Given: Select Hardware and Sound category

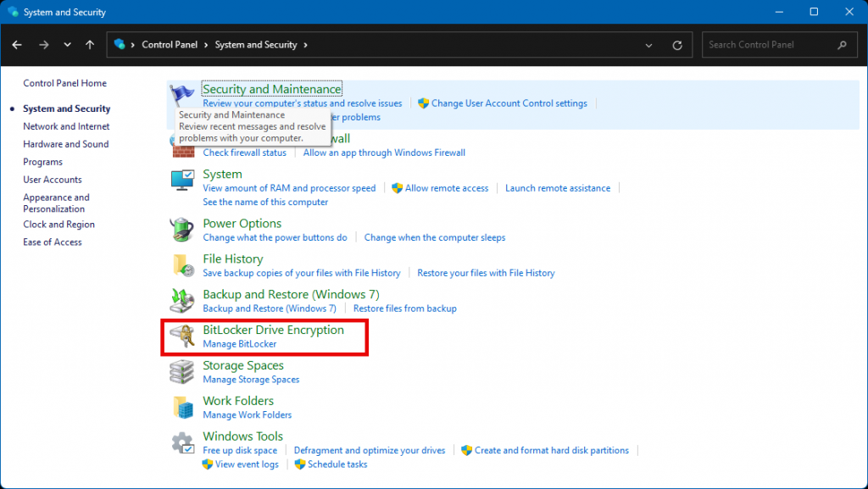Looking at the screenshot, I should pyautogui.click(x=65, y=144).
